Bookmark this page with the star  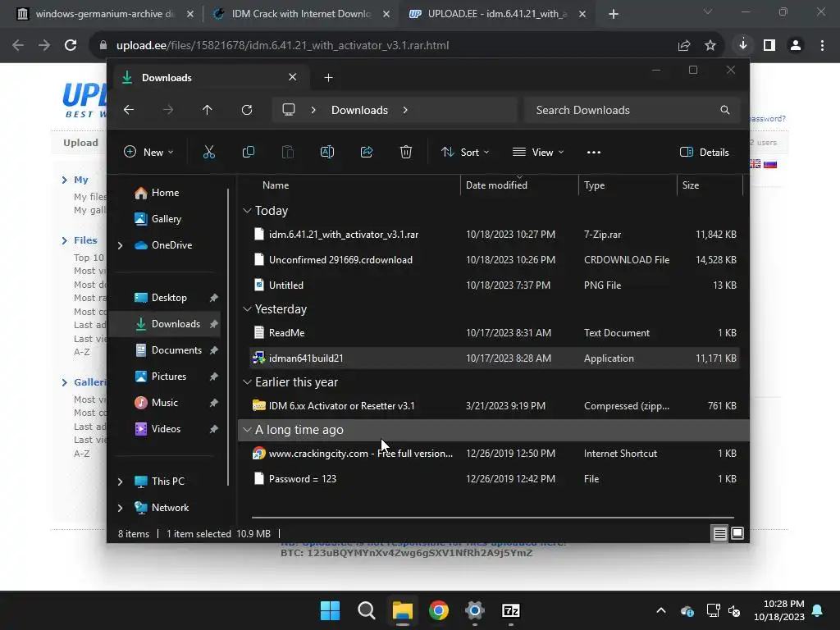click(710, 46)
